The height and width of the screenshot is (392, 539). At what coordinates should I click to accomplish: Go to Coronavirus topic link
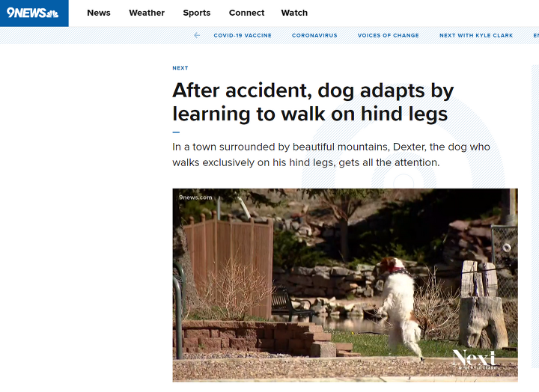[x=314, y=35]
